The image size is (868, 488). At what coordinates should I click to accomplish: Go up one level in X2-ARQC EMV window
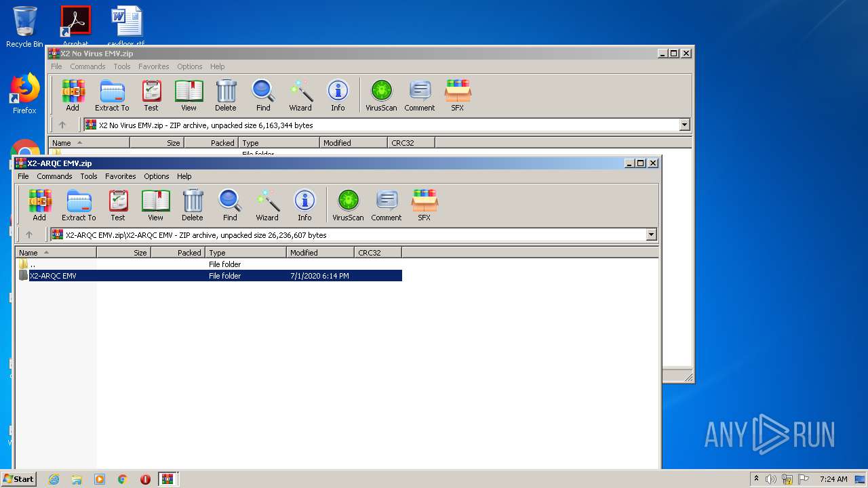[28, 235]
